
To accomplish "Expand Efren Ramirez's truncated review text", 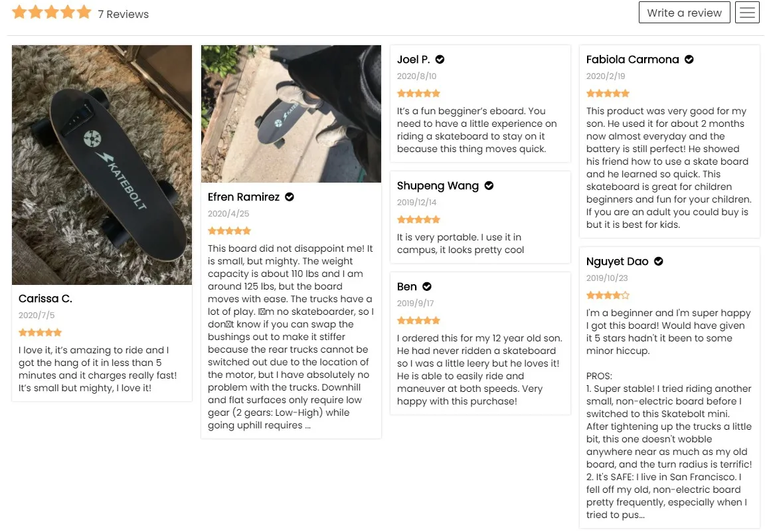I will click(x=307, y=426).
